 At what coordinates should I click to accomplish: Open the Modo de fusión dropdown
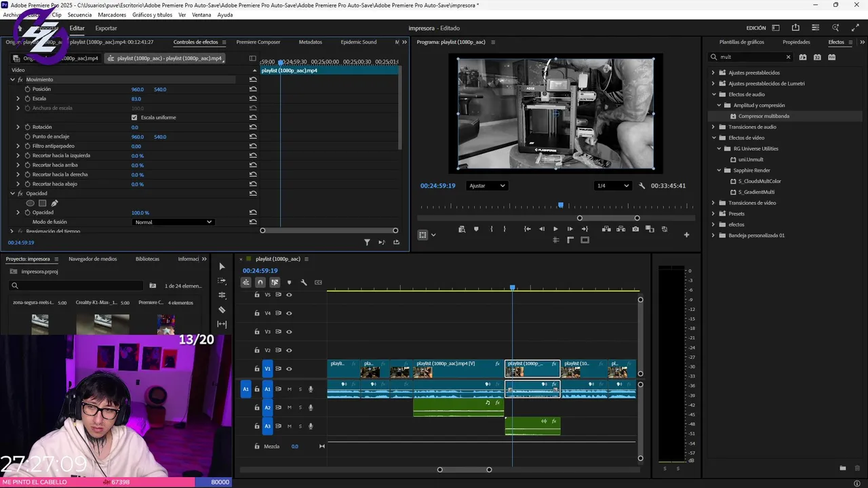pyautogui.click(x=173, y=222)
